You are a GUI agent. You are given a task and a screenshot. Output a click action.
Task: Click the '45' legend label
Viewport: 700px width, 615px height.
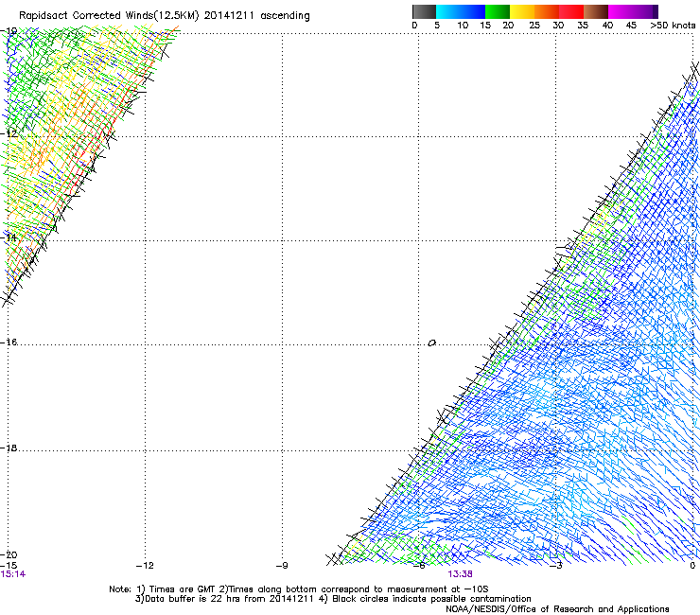(x=631, y=26)
